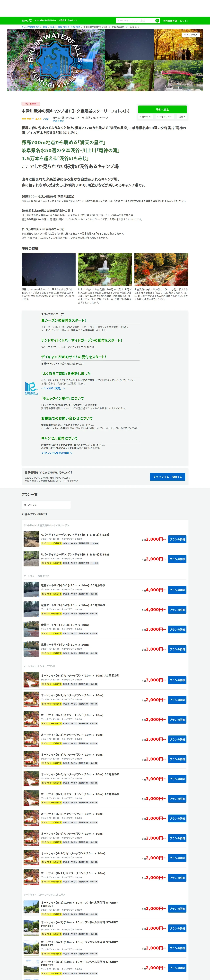The image size is (210, 980).
Task: Open プランの詳細 for オートサイト[G-2]
Action: tap(177, 700)
